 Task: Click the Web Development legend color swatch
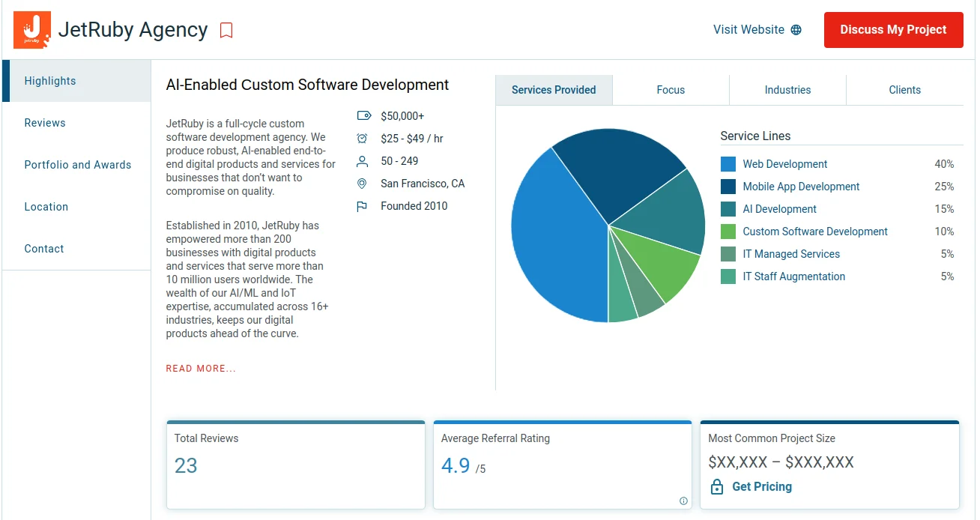point(728,164)
